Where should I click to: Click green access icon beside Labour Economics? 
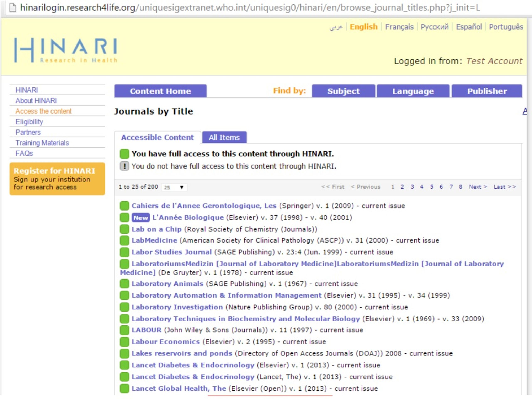pyautogui.click(x=124, y=342)
